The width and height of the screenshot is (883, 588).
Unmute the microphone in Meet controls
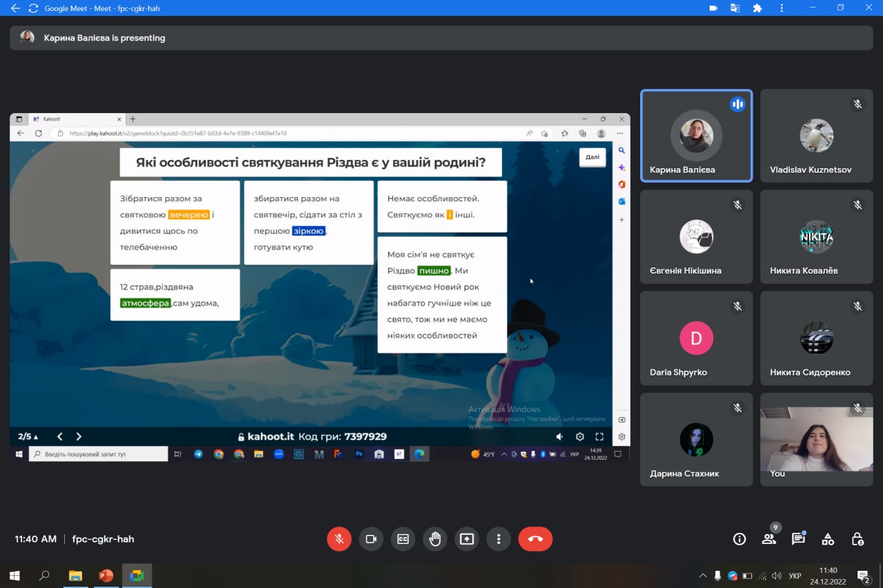click(x=339, y=539)
